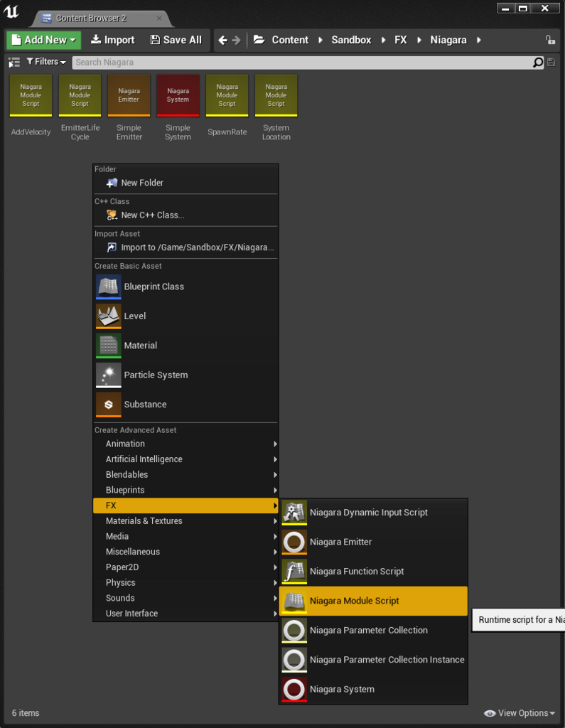Screen dimensions: 565x728
Task: Click the Blueprint Class icon
Action: pos(108,287)
